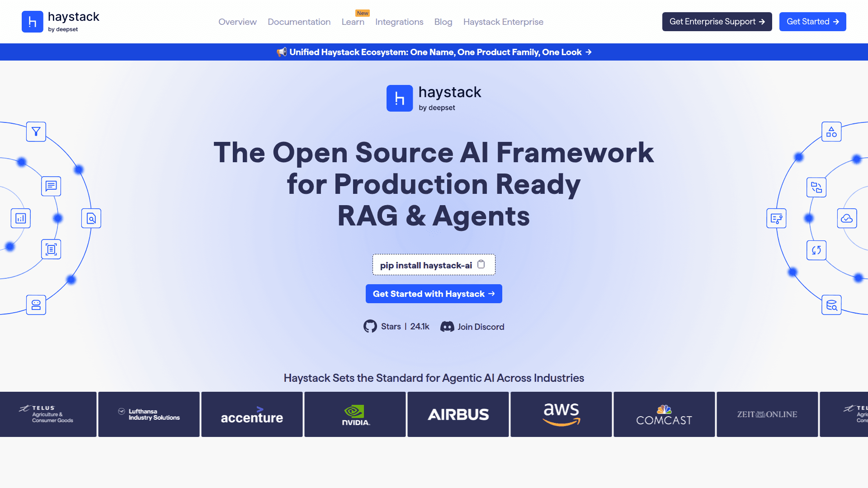The image size is (868, 488).
Task: Click the copy clipboard icon beside pip install
Action: point(481,264)
